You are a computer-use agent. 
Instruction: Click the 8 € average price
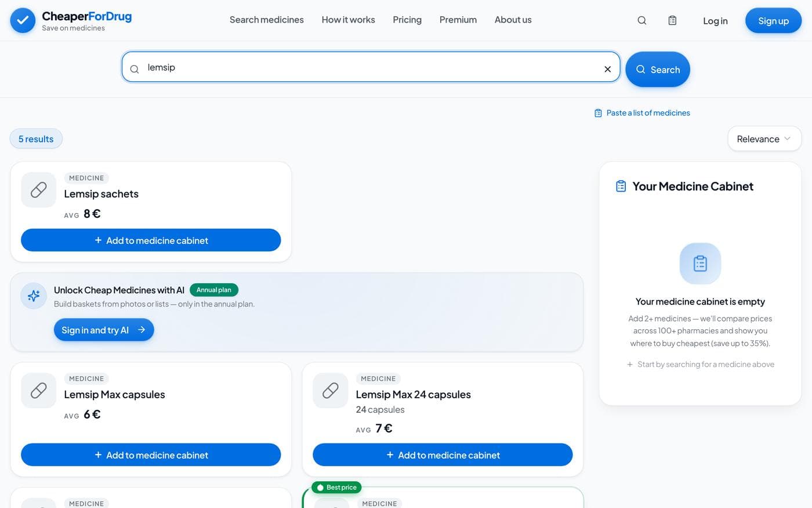pyautogui.click(x=92, y=214)
